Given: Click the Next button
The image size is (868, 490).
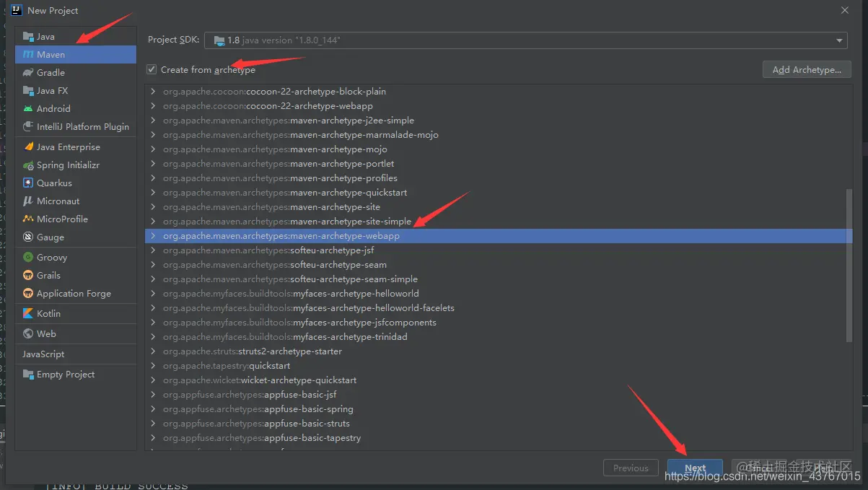Looking at the screenshot, I should 695,468.
